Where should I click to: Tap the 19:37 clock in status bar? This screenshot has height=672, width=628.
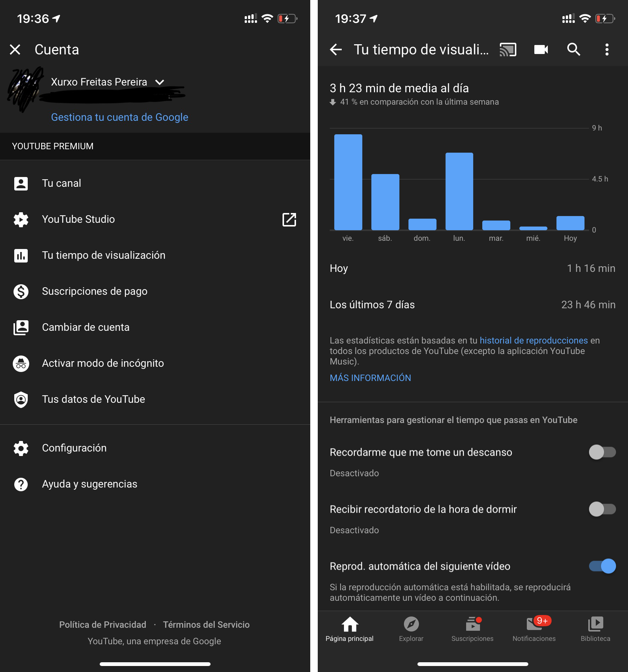point(350,18)
